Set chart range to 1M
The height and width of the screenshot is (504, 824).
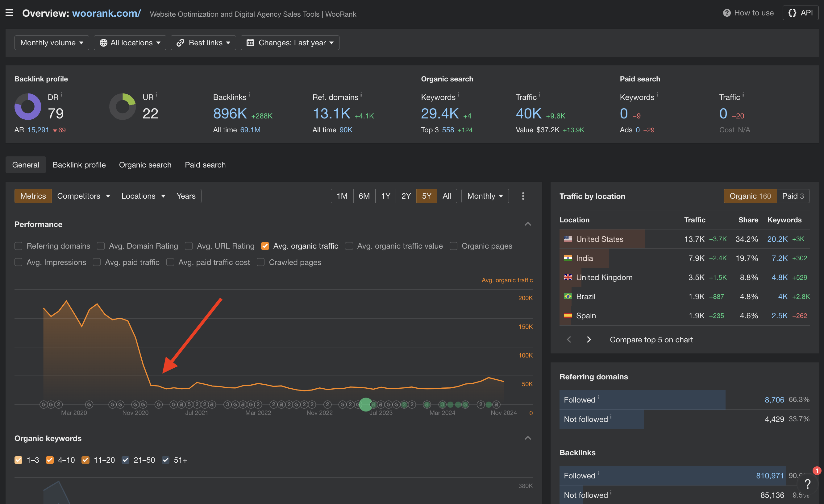click(342, 196)
